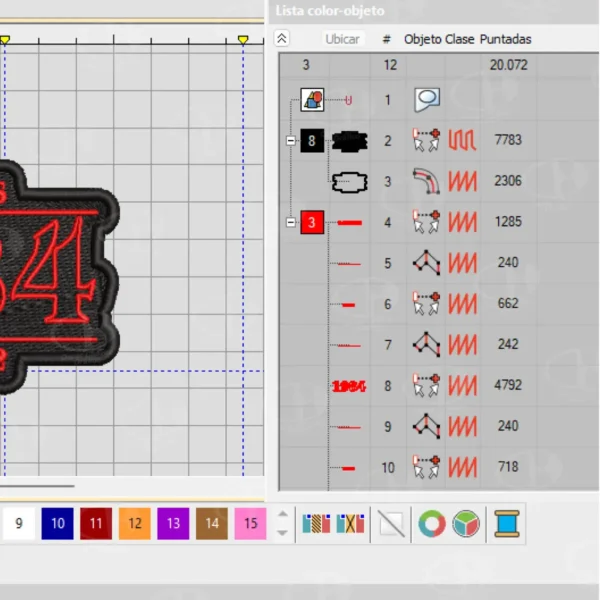Click the curved column object icon in row 3

(x=427, y=181)
